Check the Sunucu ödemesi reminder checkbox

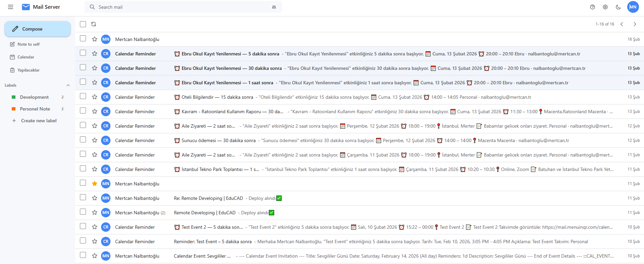83,140
